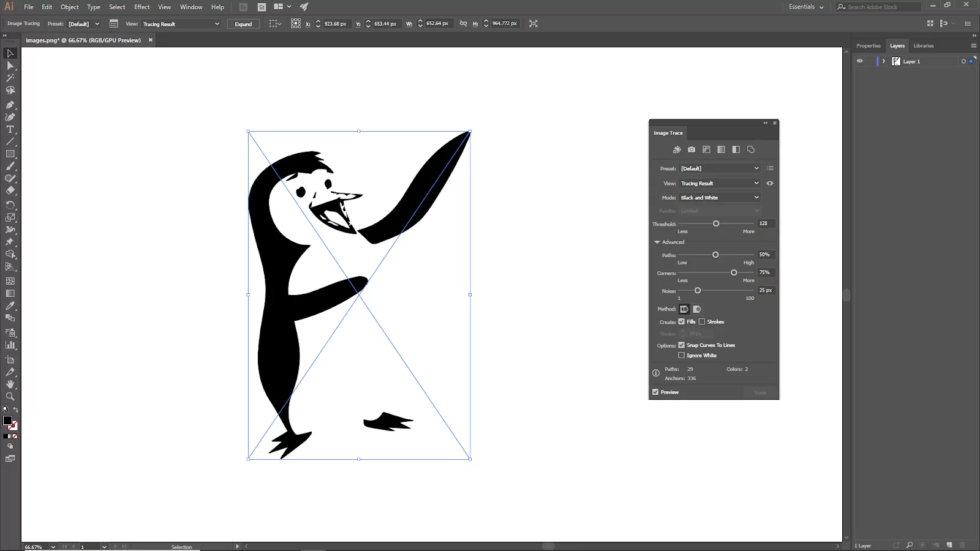Open the Object menu
This screenshot has height=551, width=980.
[70, 7]
